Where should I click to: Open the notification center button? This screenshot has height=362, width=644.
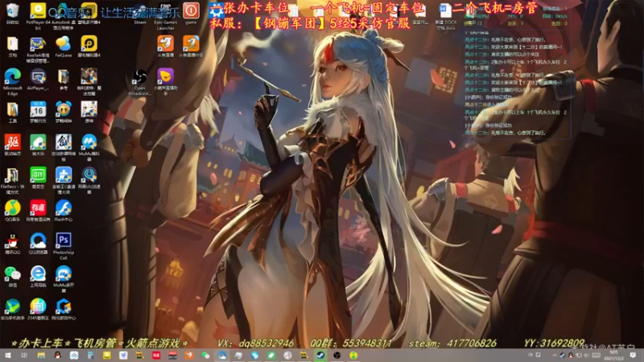(633, 355)
